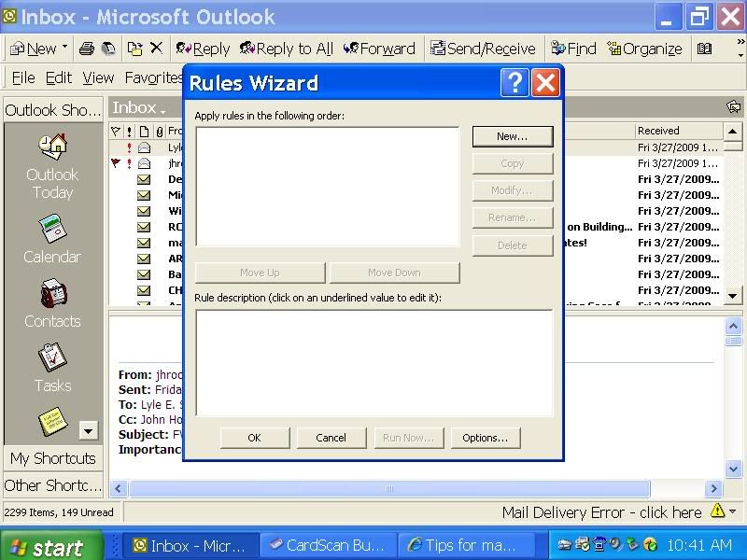Open Calendar from the Outlook bar

point(52,239)
